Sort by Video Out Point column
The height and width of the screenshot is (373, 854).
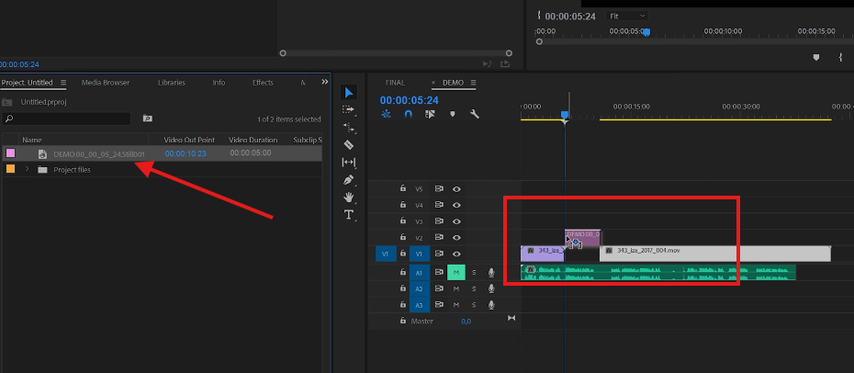(189, 140)
